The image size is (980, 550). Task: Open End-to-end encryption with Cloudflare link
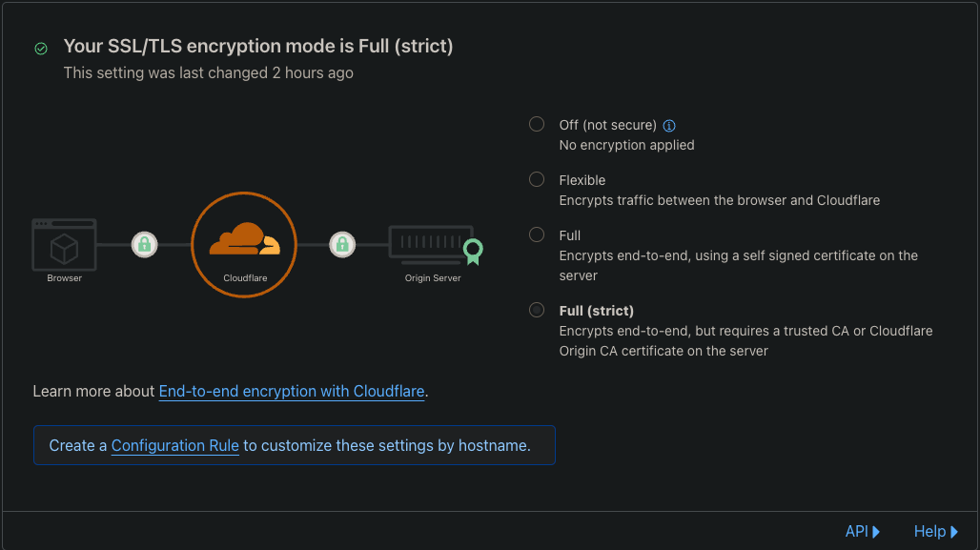(x=292, y=391)
